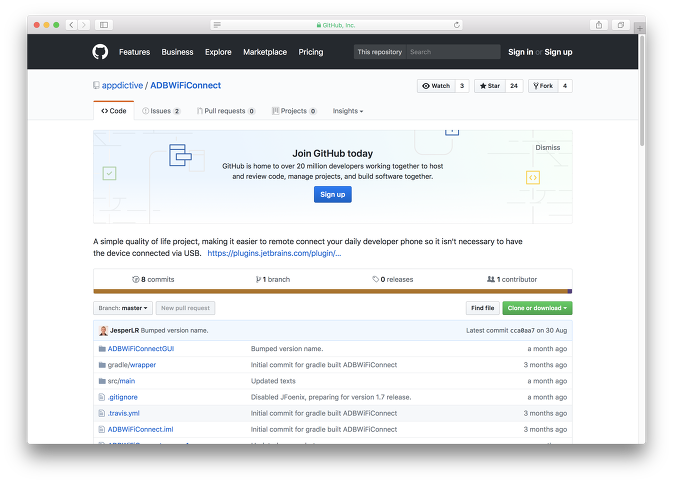Expand the Insights dropdown tab

[x=348, y=111]
